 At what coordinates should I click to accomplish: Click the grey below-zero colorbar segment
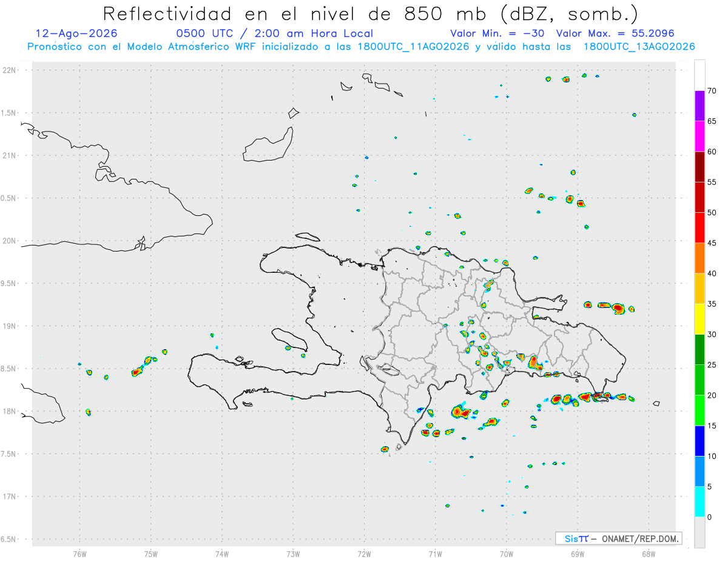(699, 532)
